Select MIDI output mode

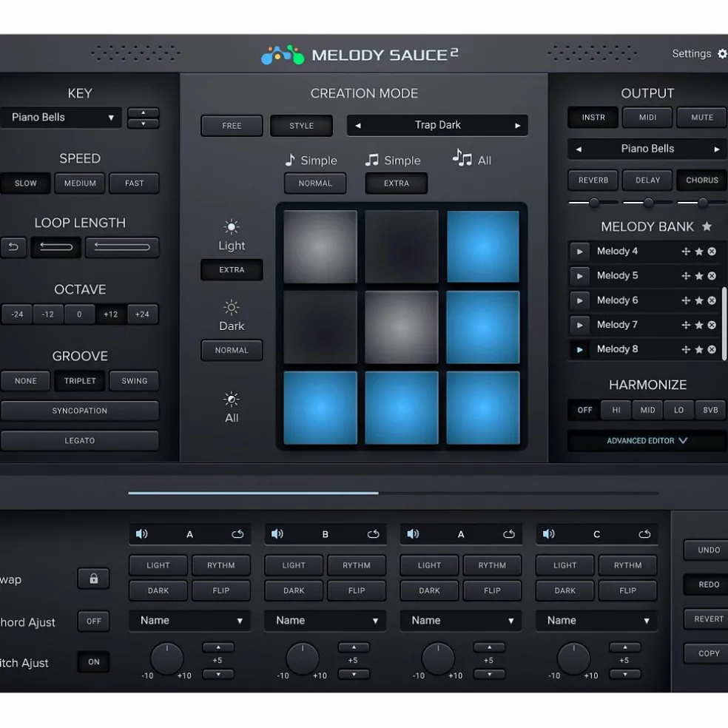647,118
